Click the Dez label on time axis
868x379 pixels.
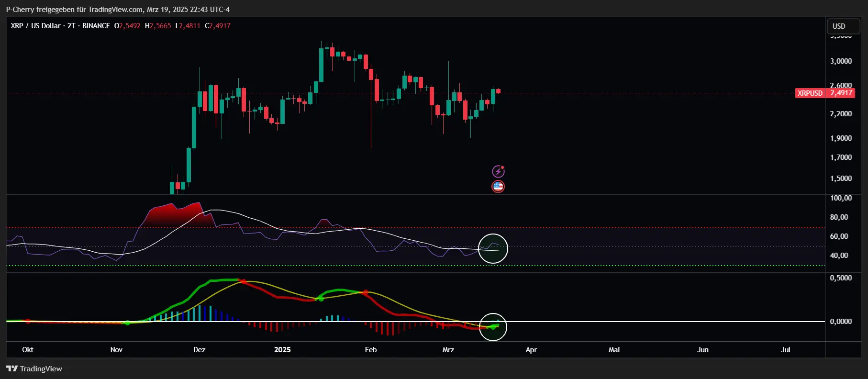(x=200, y=350)
